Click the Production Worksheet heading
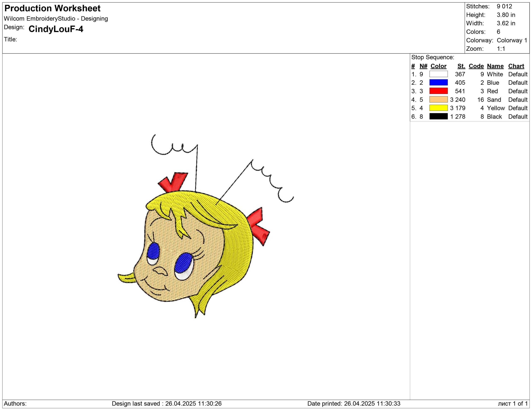 click(x=52, y=8)
